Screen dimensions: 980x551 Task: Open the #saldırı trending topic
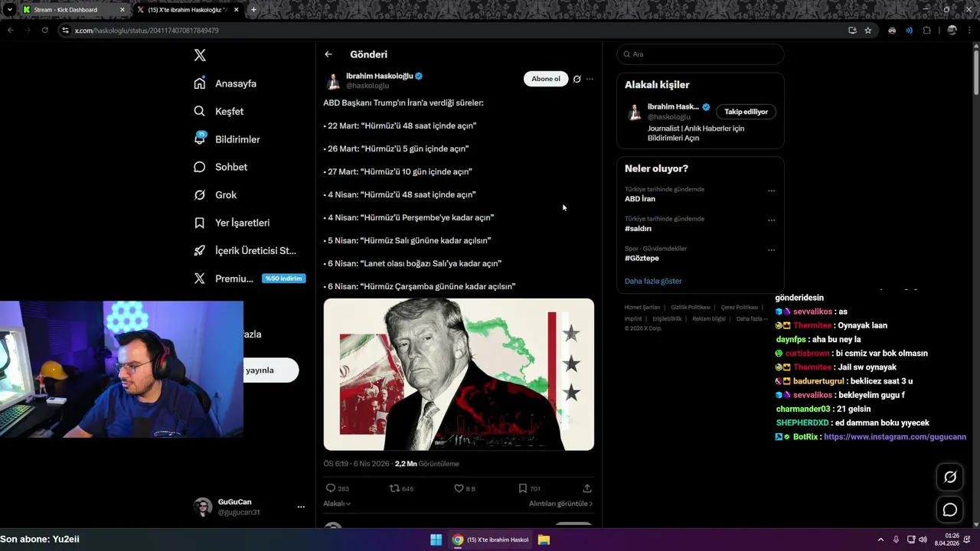point(638,229)
